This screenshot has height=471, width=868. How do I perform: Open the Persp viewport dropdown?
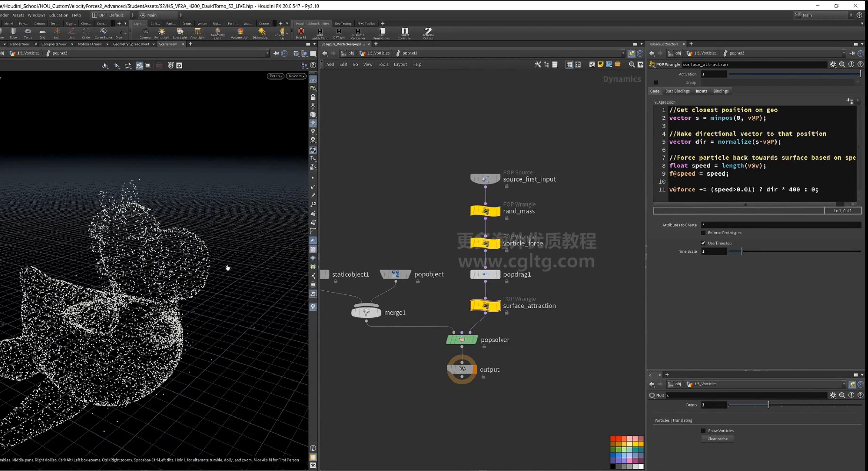275,76
